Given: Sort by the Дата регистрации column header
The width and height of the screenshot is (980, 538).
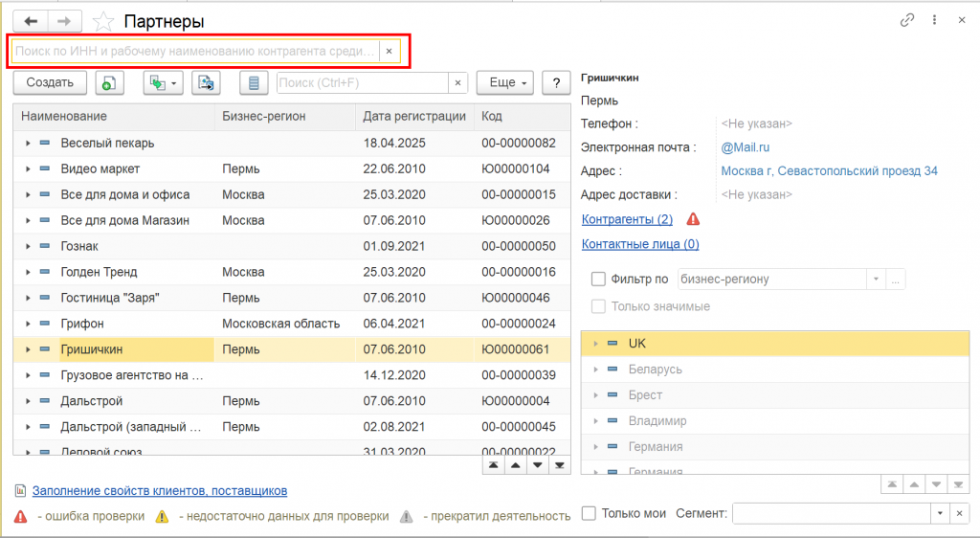Looking at the screenshot, I should pos(415,117).
